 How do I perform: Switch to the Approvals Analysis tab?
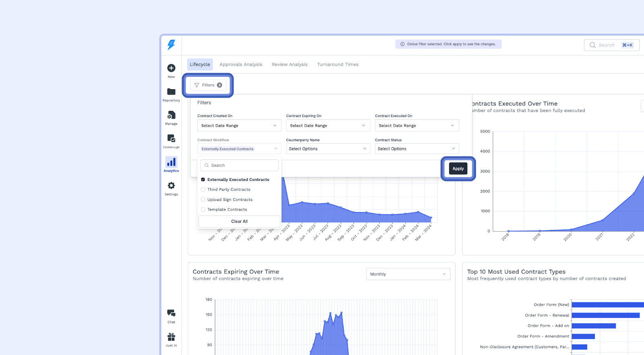pos(241,64)
